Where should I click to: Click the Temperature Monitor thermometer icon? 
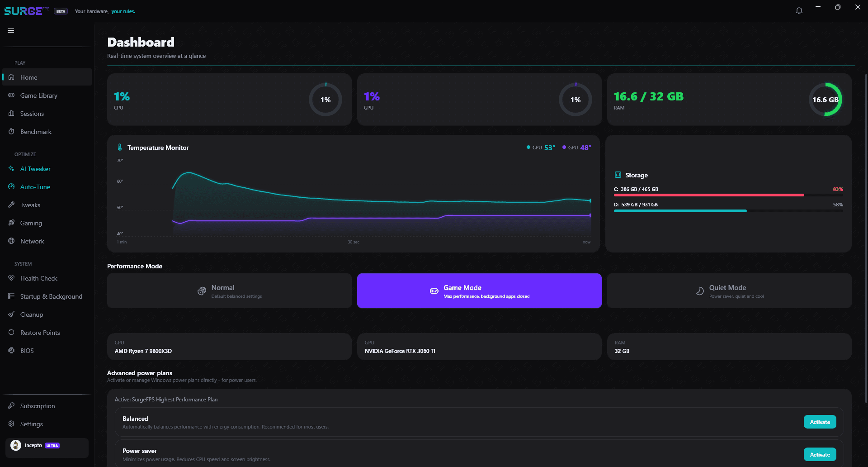click(x=120, y=147)
